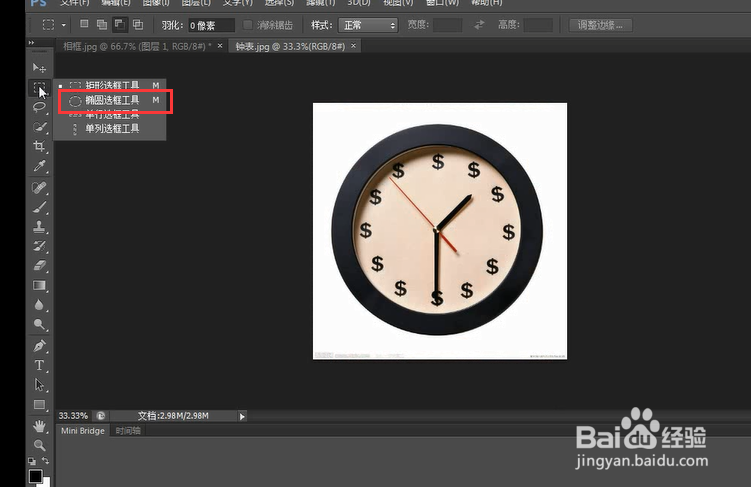Viewport: 751px width, 487px height.
Task: Open the Mini Bridge panel tab
Action: point(83,430)
